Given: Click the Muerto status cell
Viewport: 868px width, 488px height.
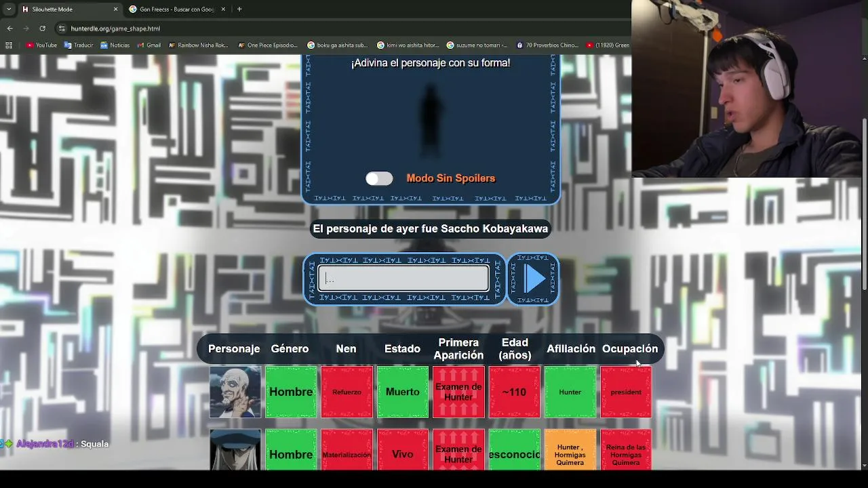Looking at the screenshot, I should (403, 392).
